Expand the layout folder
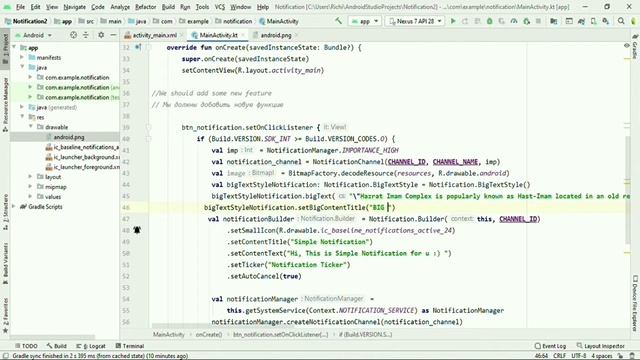640x360 pixels. point(30,177)
